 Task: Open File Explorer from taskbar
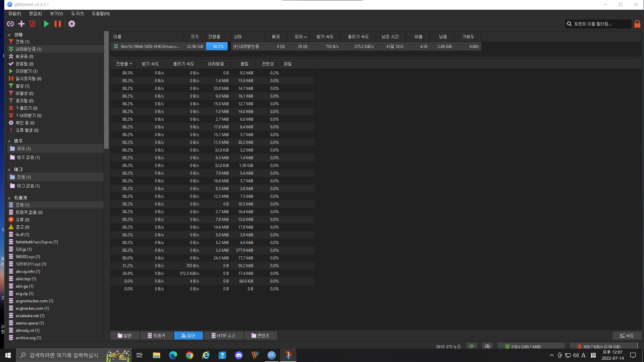coord(156,355)
